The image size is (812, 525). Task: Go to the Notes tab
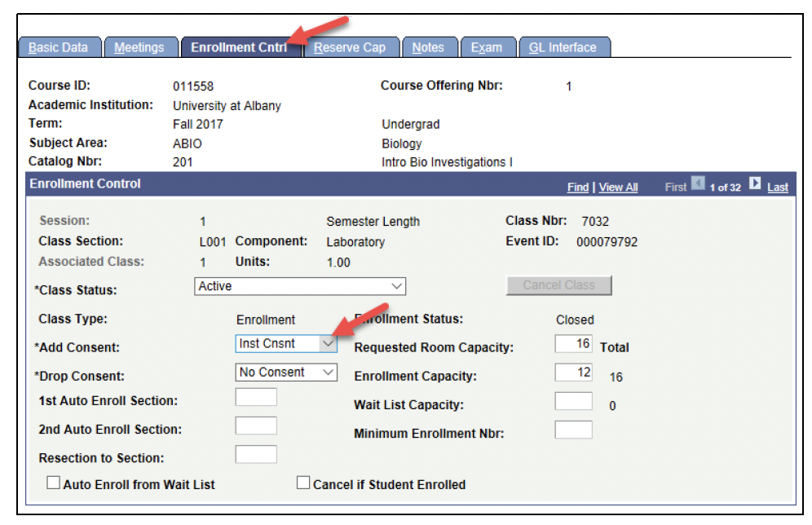tap(428, 47)
